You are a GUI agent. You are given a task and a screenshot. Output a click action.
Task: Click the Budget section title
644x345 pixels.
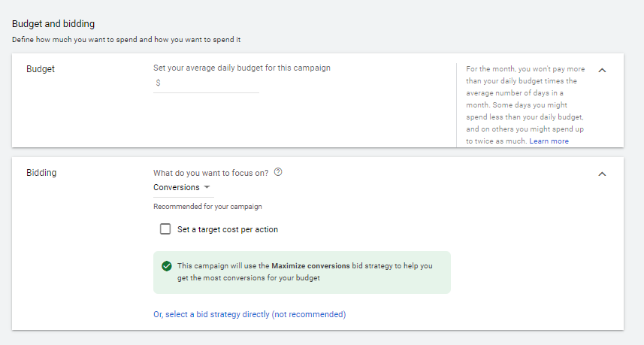(x=41, y=68)
